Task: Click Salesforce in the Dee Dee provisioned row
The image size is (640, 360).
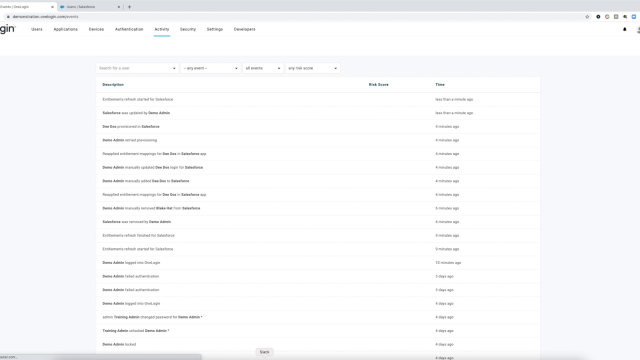Action: (x=150, y=127)
